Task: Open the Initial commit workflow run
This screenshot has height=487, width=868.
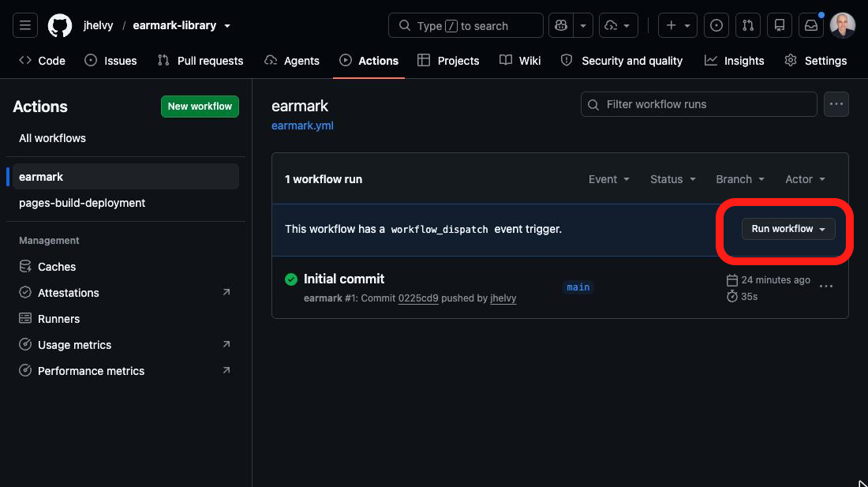Action: click(x=344, y=279)
